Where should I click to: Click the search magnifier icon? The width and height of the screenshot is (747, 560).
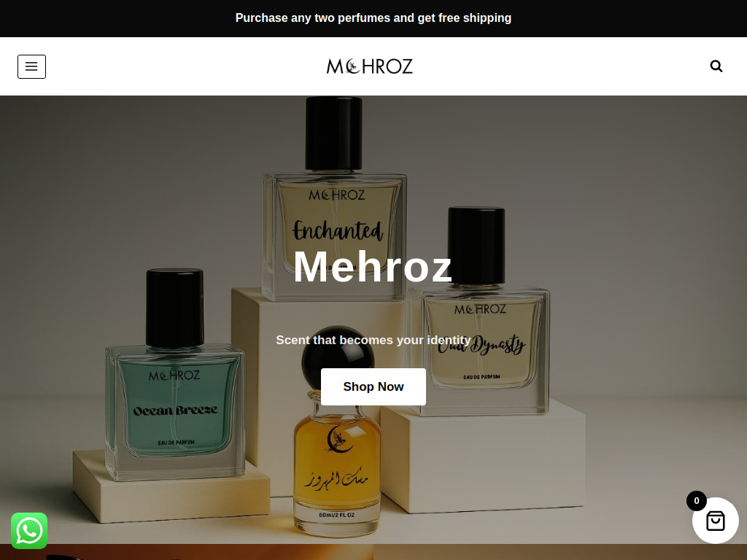(x=716, y=66)
